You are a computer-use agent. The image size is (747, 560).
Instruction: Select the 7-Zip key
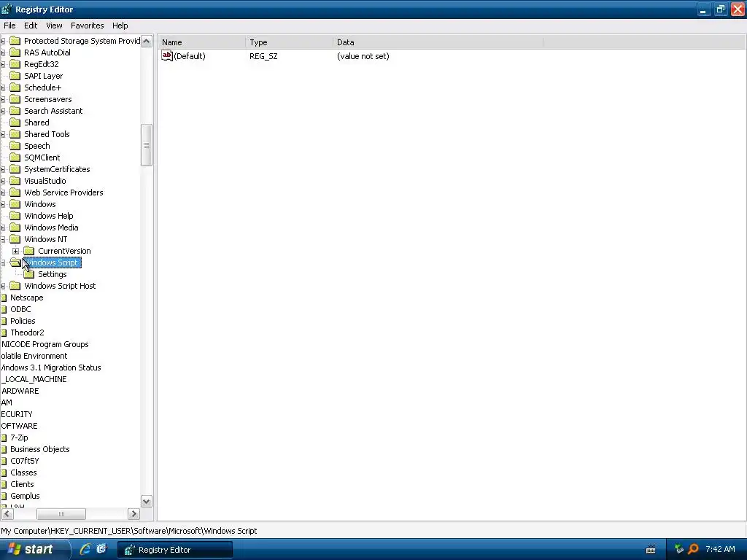[x=19, y=437]
